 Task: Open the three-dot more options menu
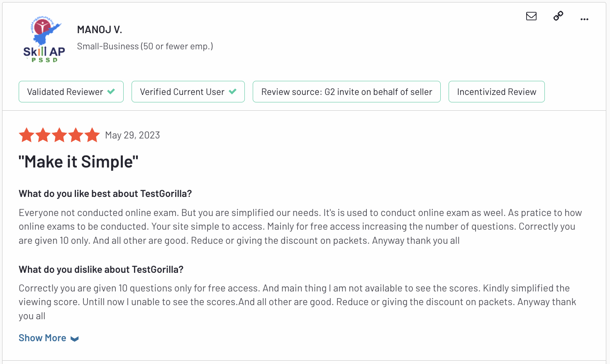pos(584,19)
